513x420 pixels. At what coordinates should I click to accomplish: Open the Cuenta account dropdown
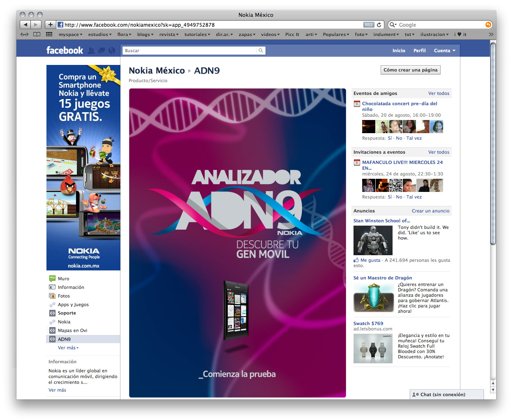[x=445, y=51]
